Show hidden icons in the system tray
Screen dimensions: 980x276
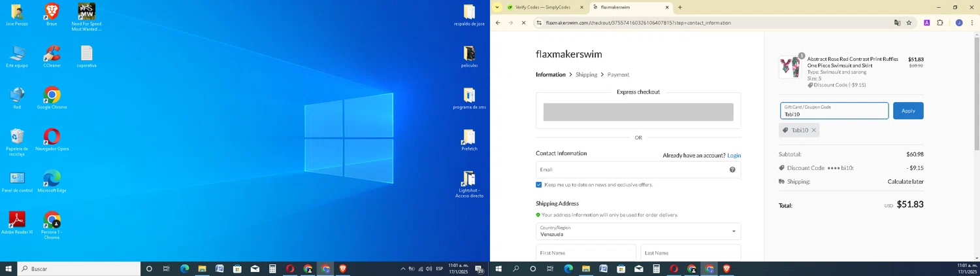pos(402,269)
